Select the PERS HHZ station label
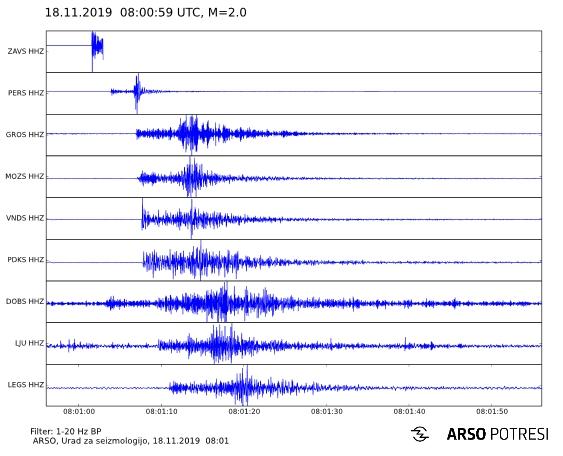The width and height of the screenshot is (563, 456). tap(26, 93)
